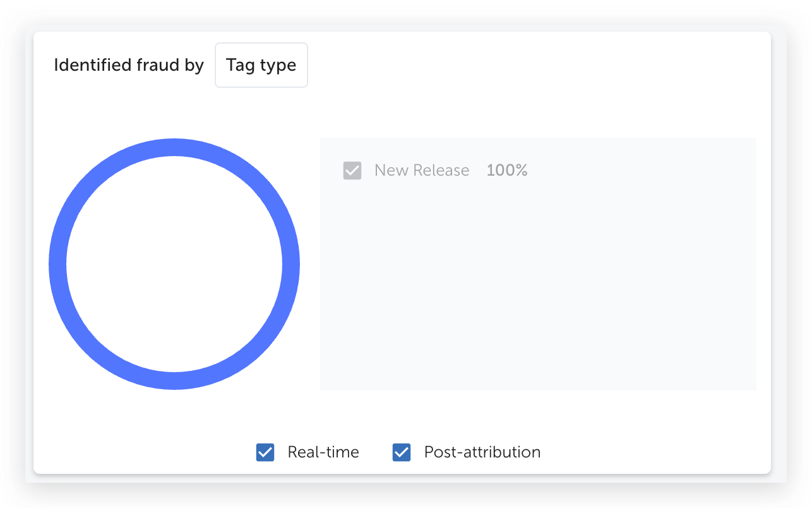Click the Post-attribution label text

pos(482,452)
